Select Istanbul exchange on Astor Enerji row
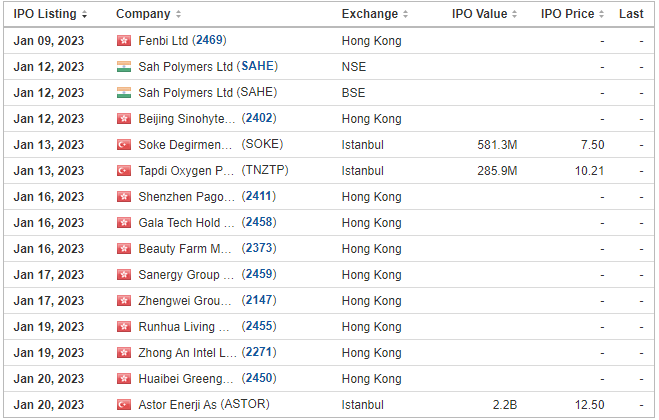This screenshot has width=659, height=420. point(363,405)
